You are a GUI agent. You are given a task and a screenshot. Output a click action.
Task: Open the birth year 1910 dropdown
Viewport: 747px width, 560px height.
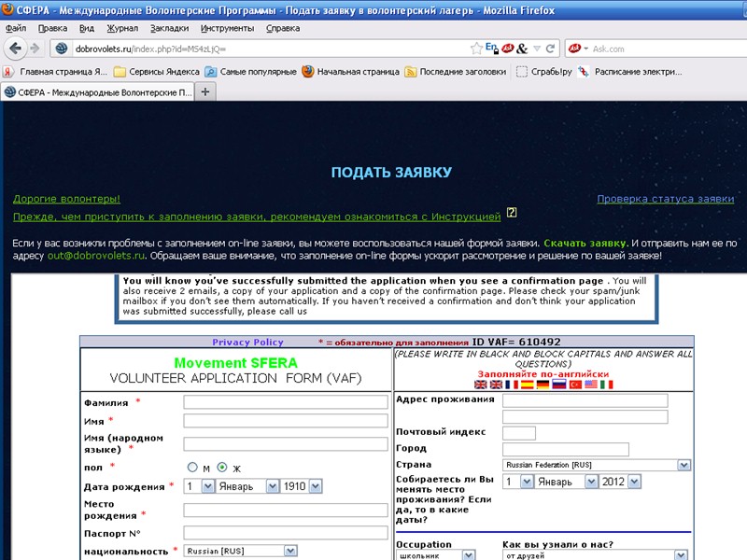302,486
